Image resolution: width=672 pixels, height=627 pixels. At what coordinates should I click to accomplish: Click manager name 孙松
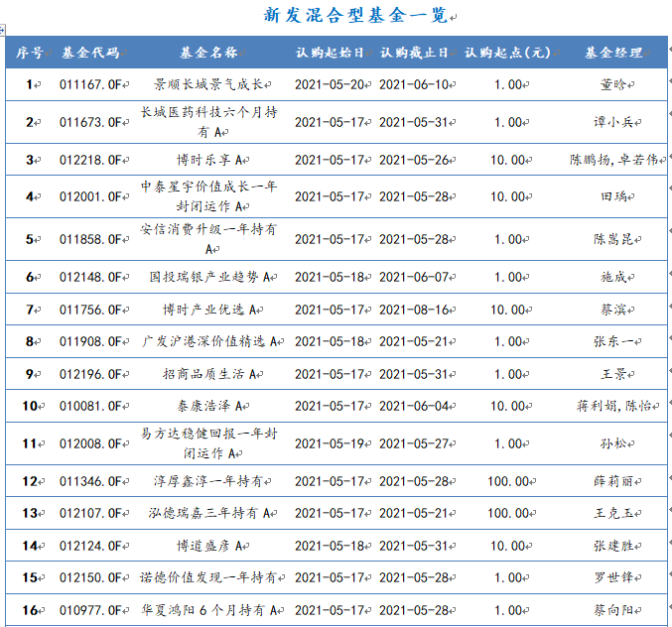point(613,443)
